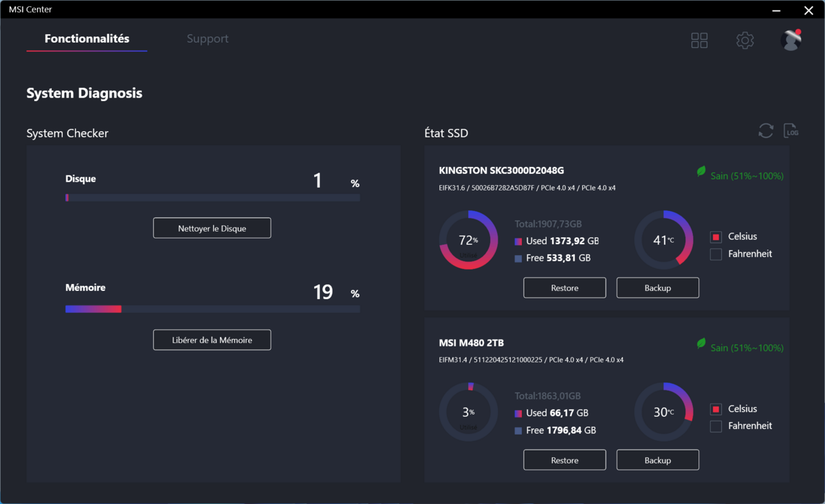Click the MSI M480 2TB title
825x504 pixels.
click(472, 343)
